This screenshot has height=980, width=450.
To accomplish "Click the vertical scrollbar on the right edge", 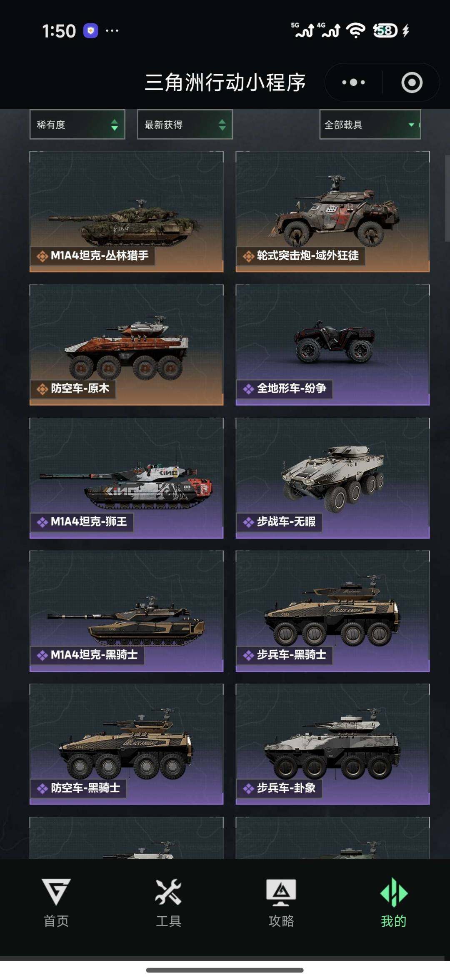I will pyautogui.click(x=447, y=198).
